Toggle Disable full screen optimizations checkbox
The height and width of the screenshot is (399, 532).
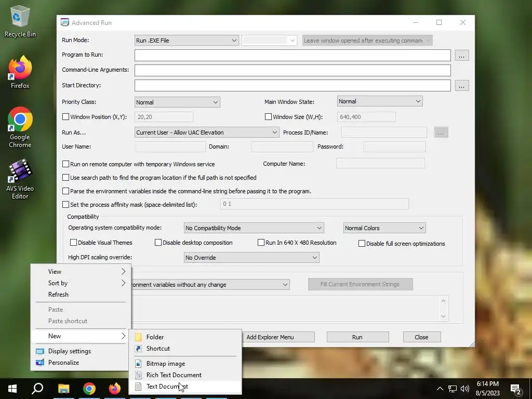coord(362,243)
